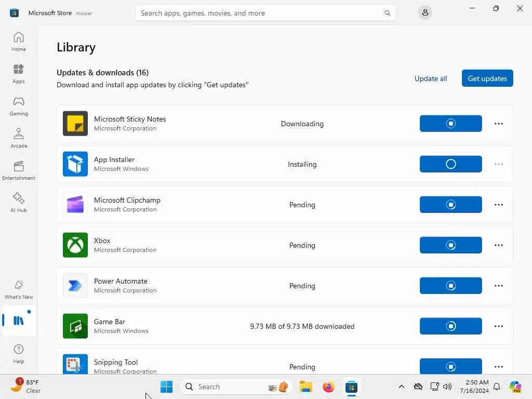Screen dimensions: 532x399
Task: Open the Arcade section
Action: click(x=19, y=138)
